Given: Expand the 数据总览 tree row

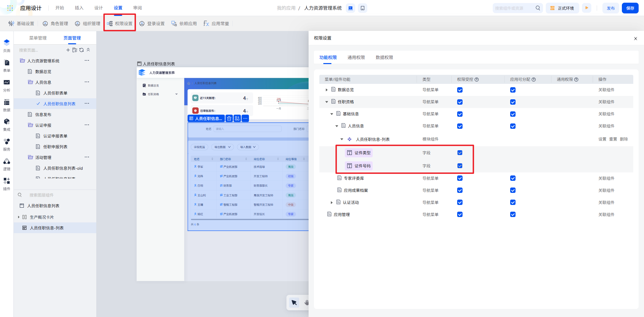Looking at the screenshot, I should point(327,90).
